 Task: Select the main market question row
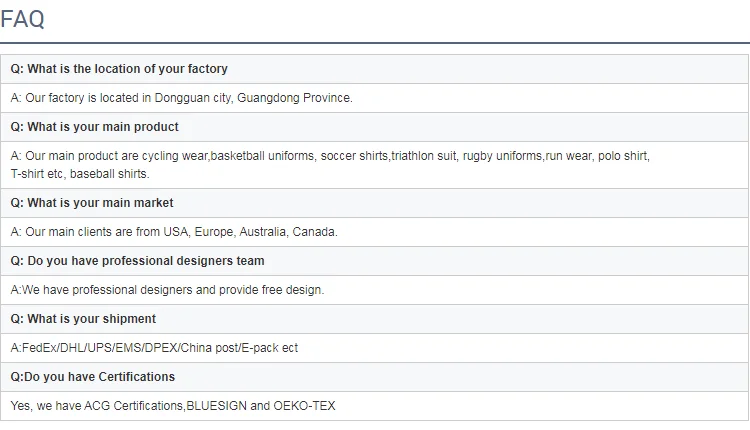coord(375,203)
